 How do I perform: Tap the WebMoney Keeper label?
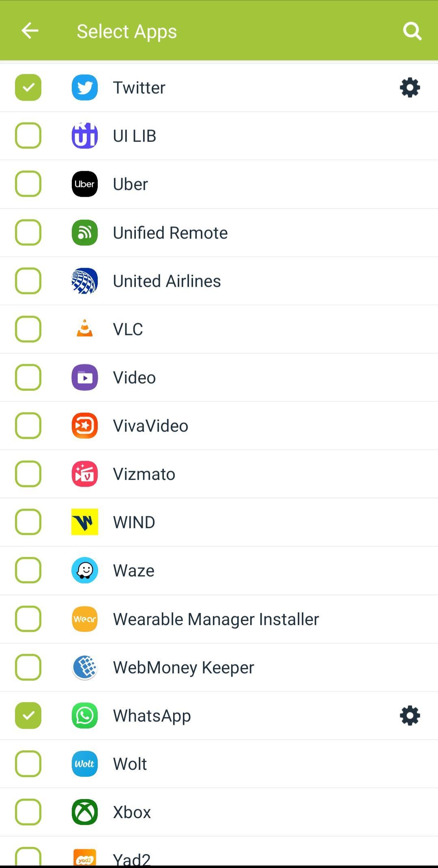[183, 667]
